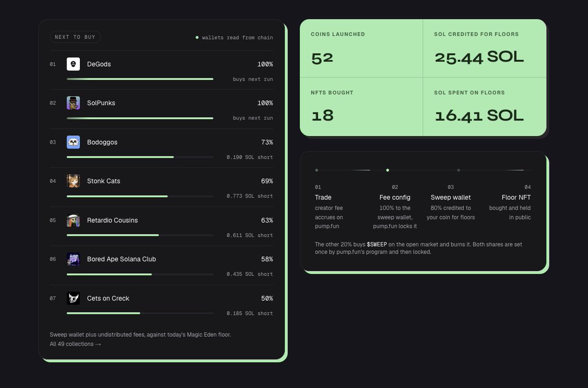Click the Bored Ape Solana Club progress bar
The image size is (588, 388).
(x=140, y=274)
